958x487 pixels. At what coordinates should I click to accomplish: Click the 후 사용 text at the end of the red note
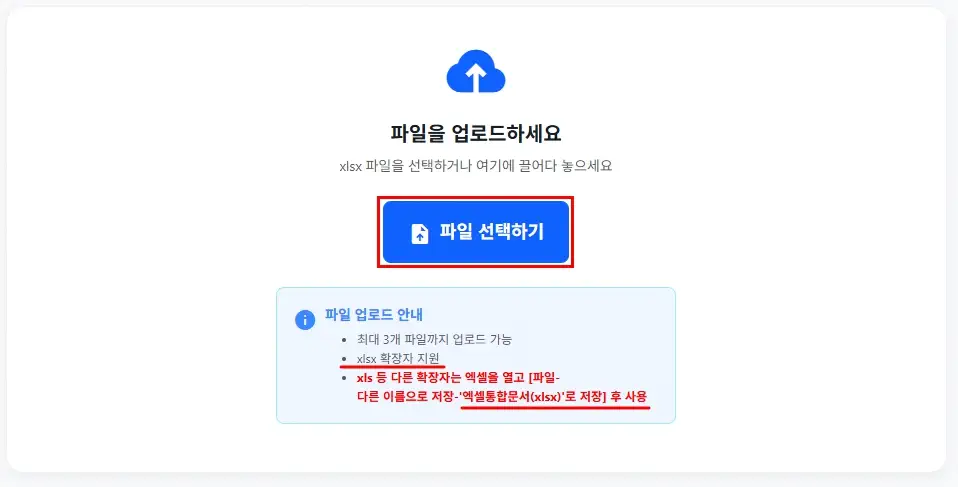627,397
